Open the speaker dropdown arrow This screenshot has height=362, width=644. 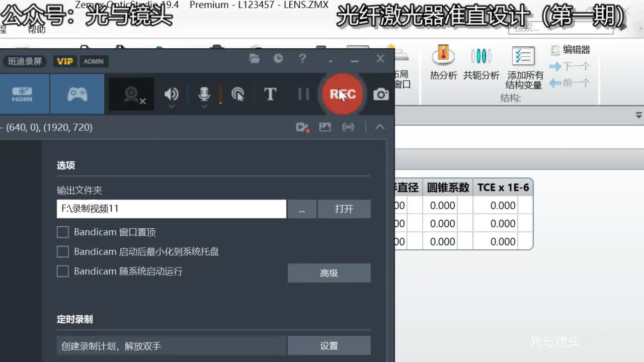coord(172,106)
